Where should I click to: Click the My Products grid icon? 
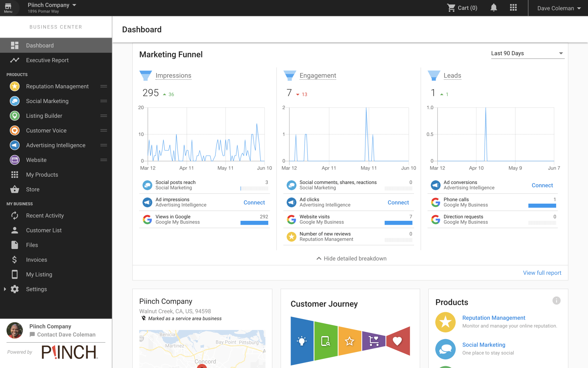coord(15,175)
